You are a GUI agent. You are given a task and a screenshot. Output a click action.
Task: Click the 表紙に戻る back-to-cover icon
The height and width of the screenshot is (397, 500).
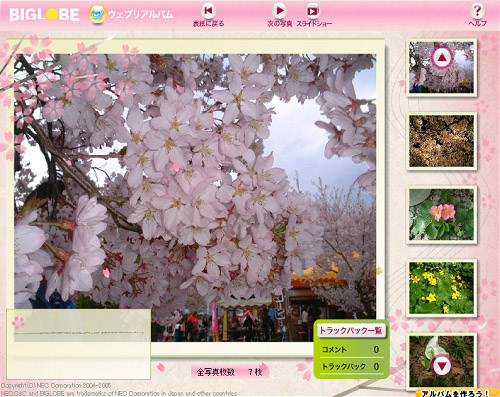tap(208, 11)
